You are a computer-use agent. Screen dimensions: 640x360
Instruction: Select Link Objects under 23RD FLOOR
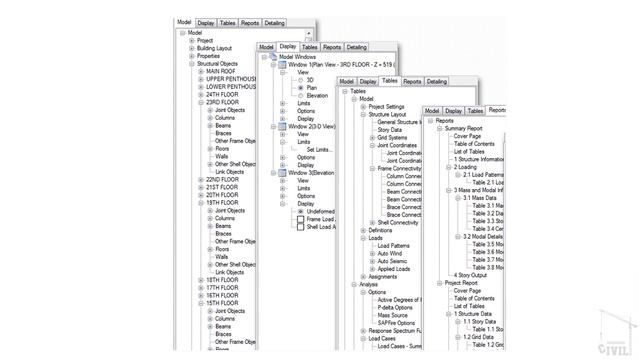pos(229,172)
